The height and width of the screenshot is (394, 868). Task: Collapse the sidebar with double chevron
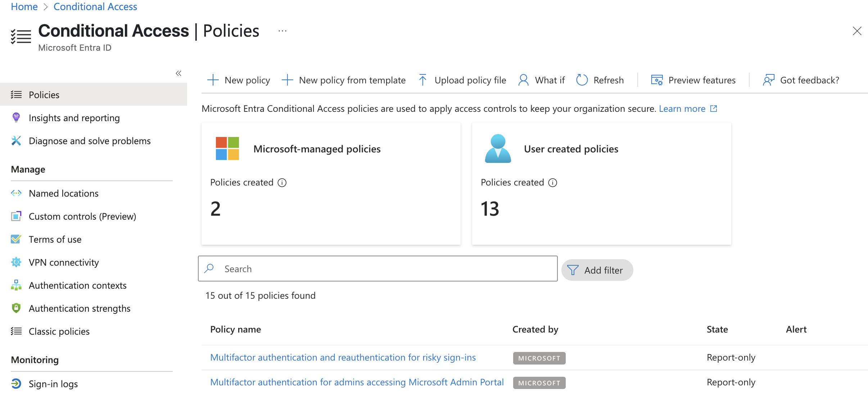pyautogui.click(x=178, y=73)
